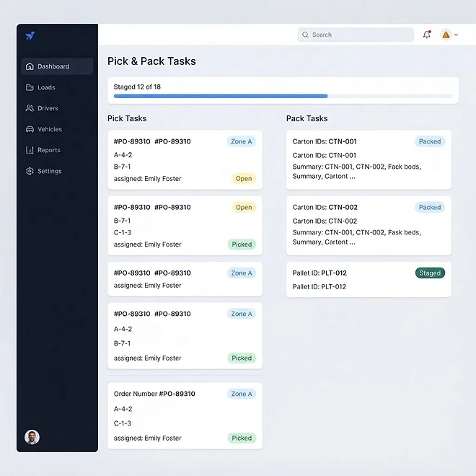Go to Loads in sidebar
Screen dimensions: 476x476
coord(57,87)
